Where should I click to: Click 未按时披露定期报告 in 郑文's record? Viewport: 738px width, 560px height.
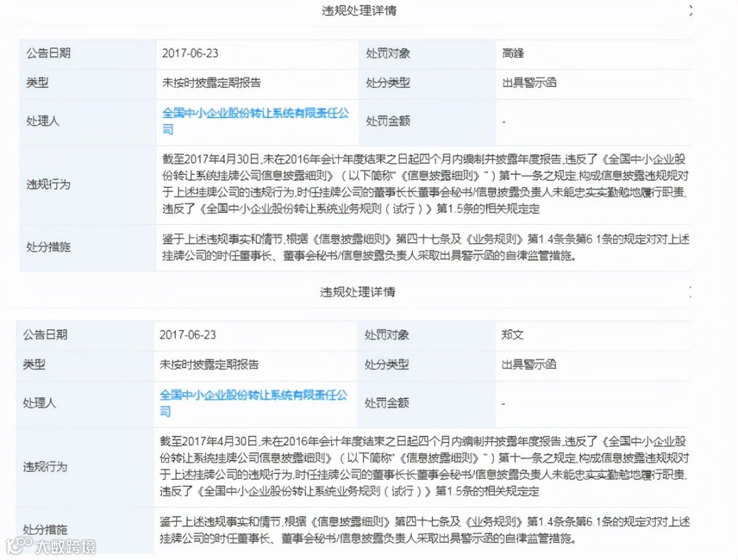(x=209, y=365)
